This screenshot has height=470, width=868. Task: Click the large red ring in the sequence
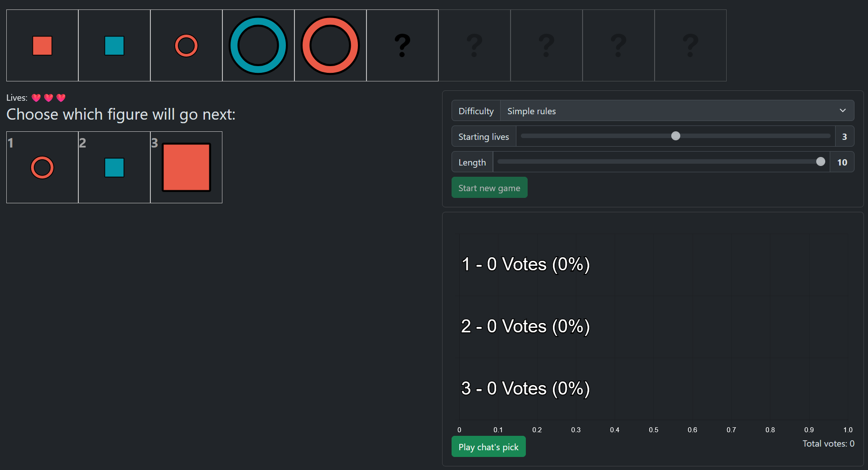pos(330,45)
